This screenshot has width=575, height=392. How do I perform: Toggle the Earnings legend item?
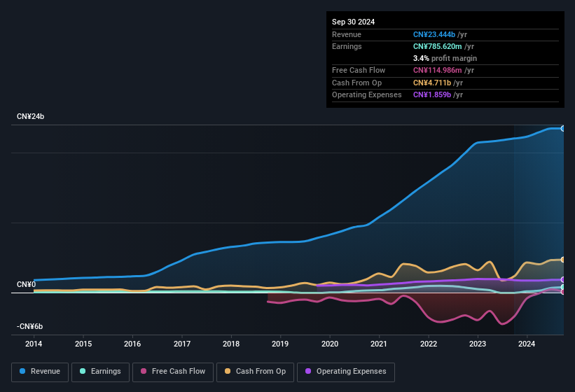pos(100,372)
